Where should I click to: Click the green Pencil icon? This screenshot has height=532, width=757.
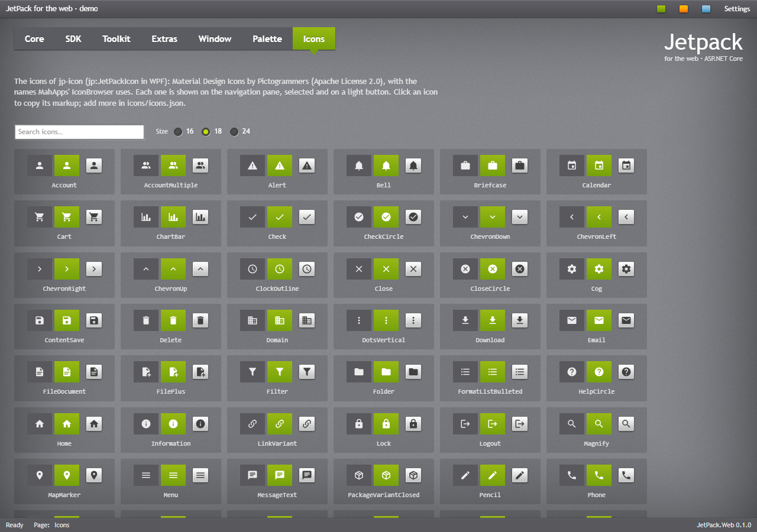tap(493, 475)
